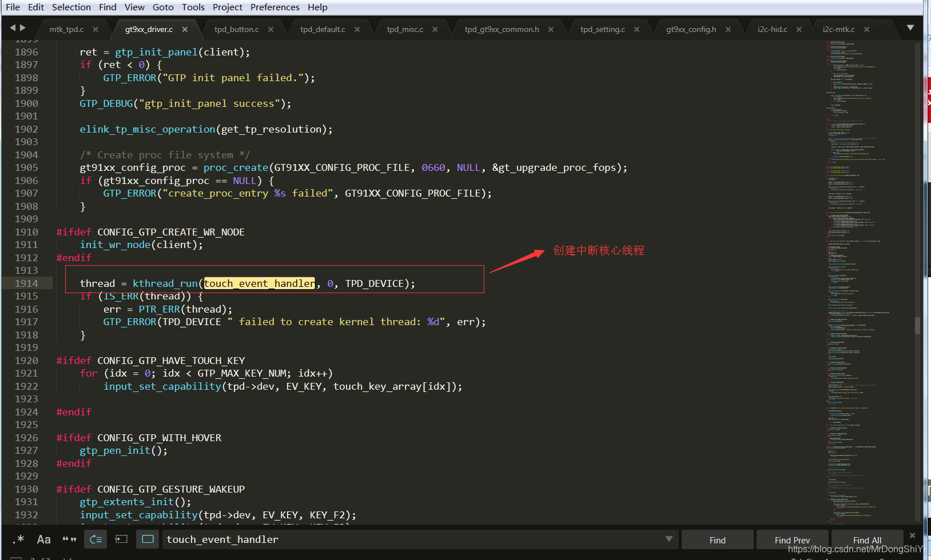Click the find input field

point(420,539)
